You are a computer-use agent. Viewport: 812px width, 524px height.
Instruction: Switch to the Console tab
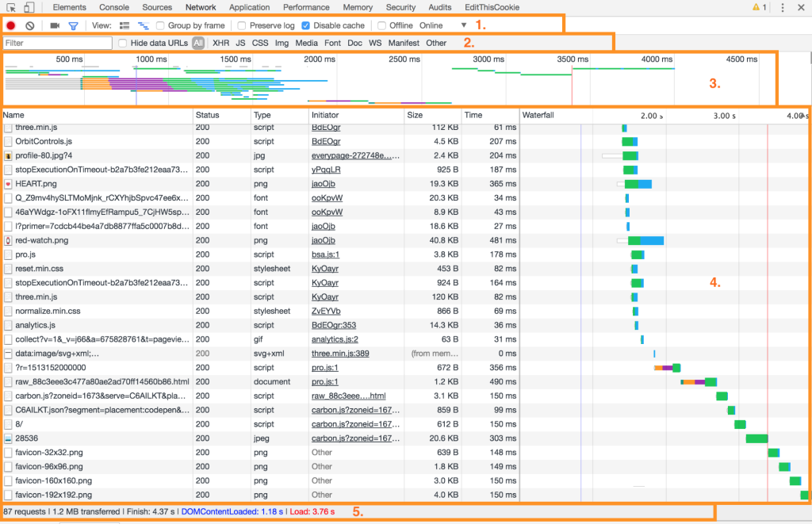[113, 7]
